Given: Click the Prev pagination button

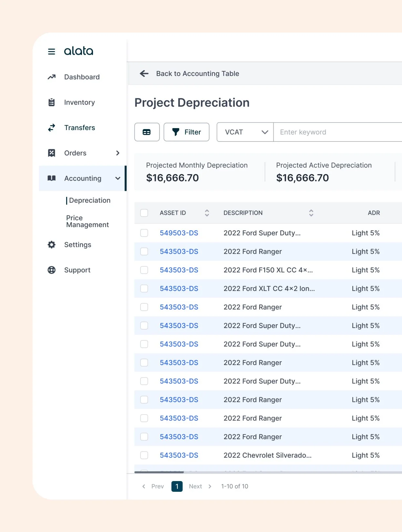Looking at the screenshot, I should click(x=153, y=486).
